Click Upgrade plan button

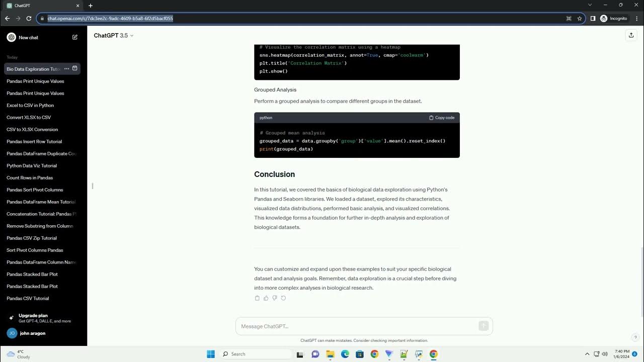[x=43, y=318]
